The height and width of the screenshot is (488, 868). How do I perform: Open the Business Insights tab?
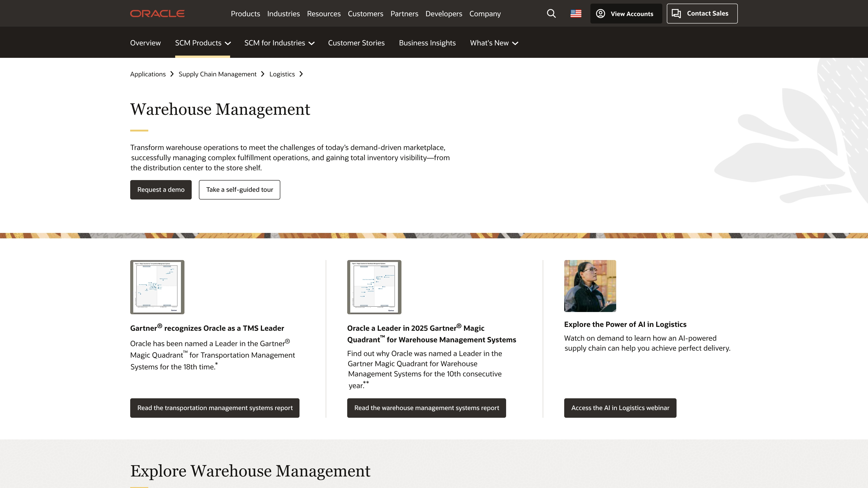[x=427, y=43]
